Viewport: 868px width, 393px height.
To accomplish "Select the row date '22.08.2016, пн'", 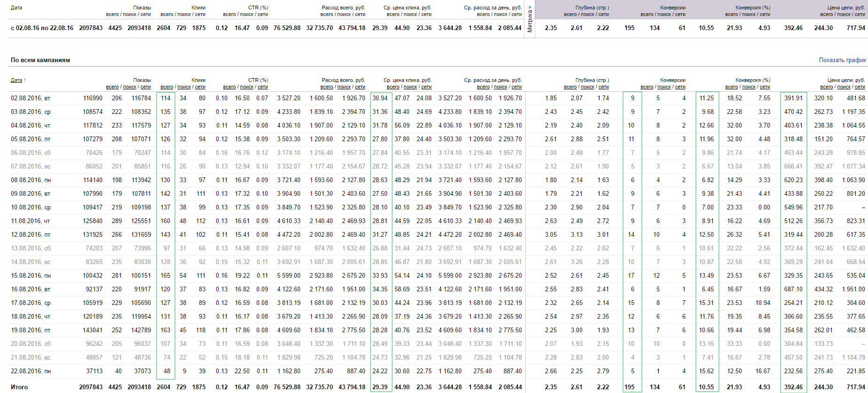I will coord(31,371).
